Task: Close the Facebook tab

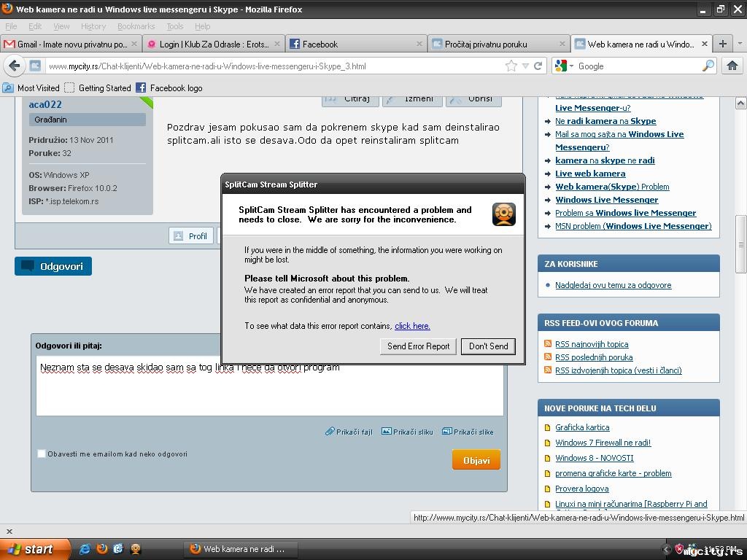Action: pos(419,44)
